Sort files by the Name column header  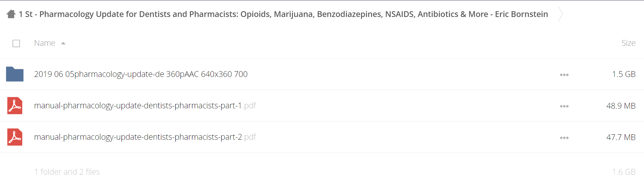pyautogui.click(x=45, y=43)
